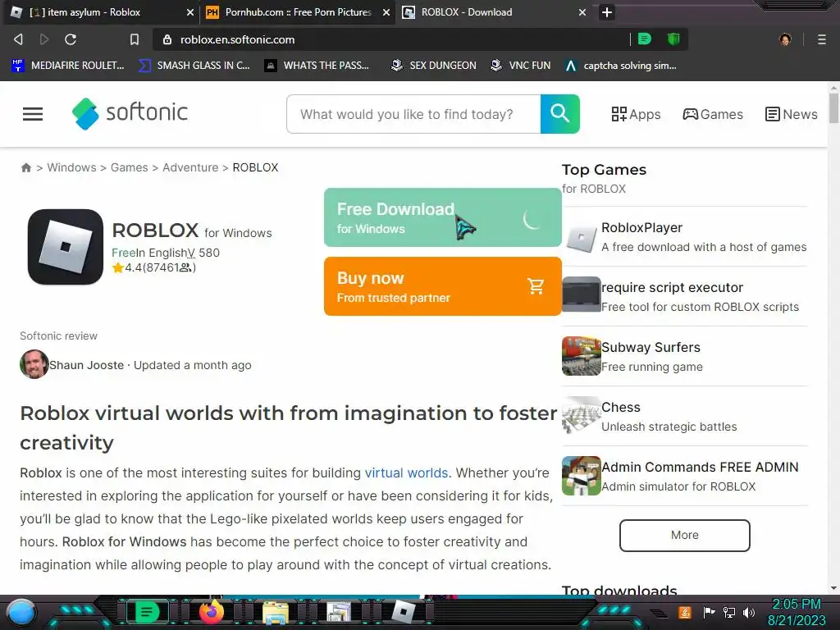Screen dimensions: 840x630
Task: Open the Start orb button
Action: (21, 613)
